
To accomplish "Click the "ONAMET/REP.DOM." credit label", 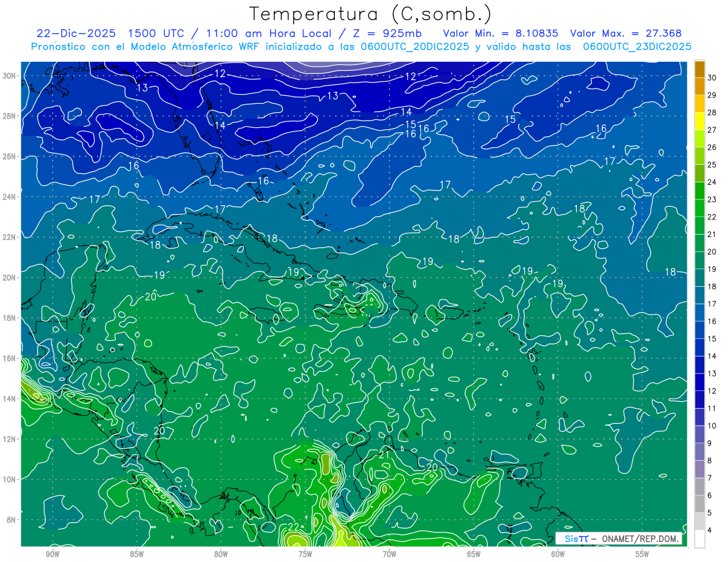I will (x=641, y=539).
